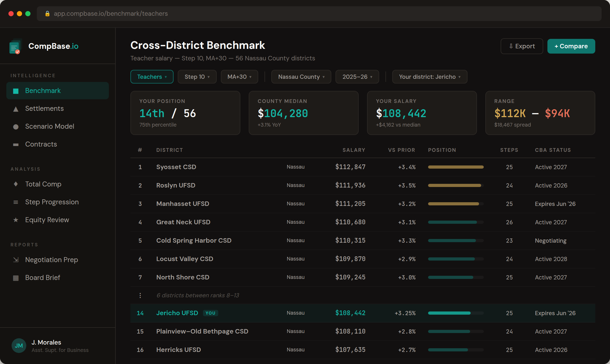Image resolution: width=610 pixels, height=364 pixels.
Task: Click the + Compare button
Action: click(x=571, y=46)
